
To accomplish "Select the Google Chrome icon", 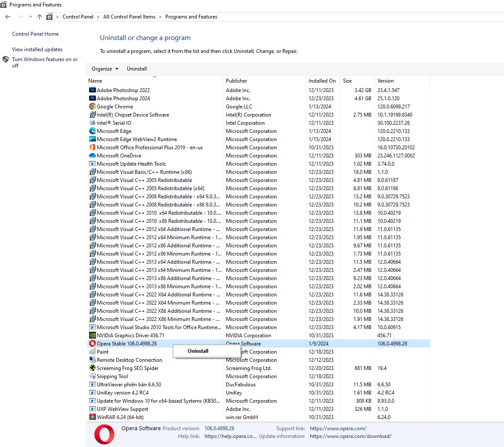I will [92, 106].
